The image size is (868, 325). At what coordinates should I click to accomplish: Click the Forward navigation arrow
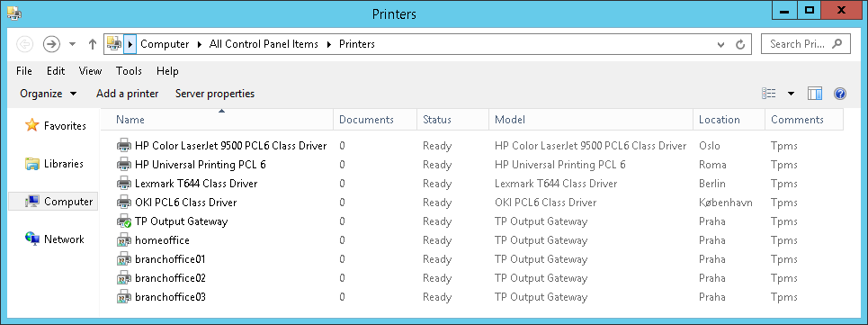(51, 44)
